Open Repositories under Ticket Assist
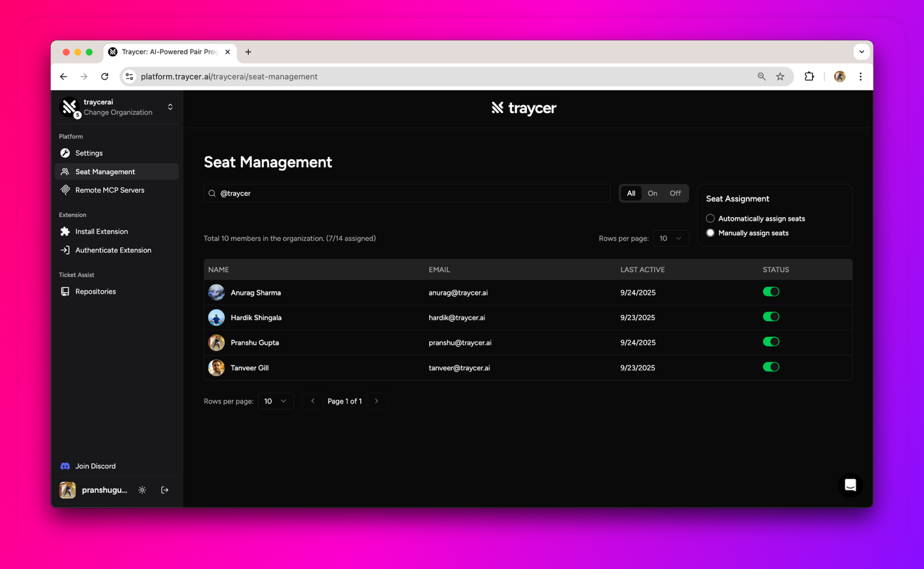This screenshot has width=924, height=569. 116,292
